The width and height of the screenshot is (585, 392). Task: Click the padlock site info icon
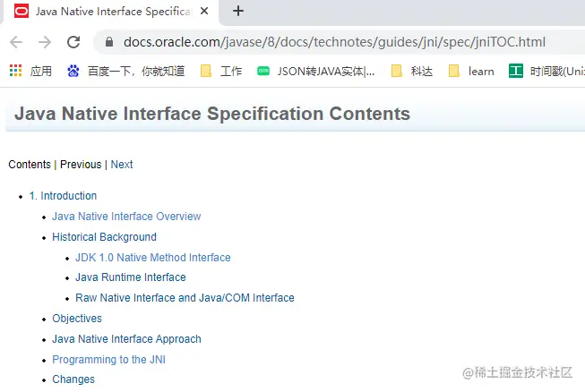[x=109, y=42]
